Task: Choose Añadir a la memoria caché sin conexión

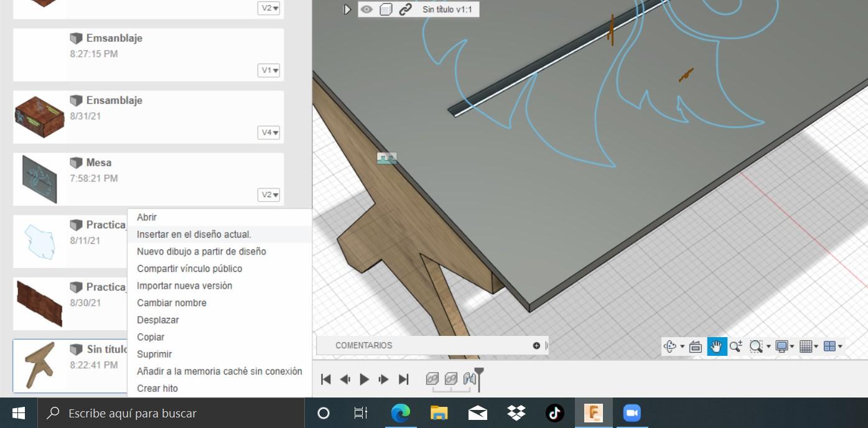Action: pyautogui.click(x=220, y=371)
